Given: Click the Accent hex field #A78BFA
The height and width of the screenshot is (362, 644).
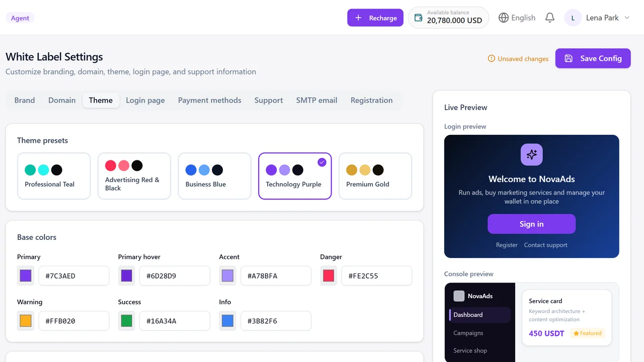Looking at the screenshot, I should coord(276,276).
